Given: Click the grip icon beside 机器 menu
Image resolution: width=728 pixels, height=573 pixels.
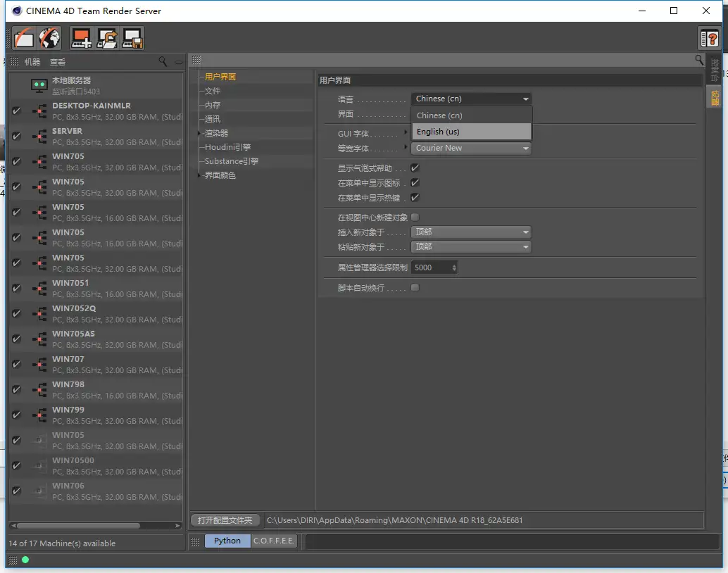Looking at the screenshot, I should [x=14, y=61].
